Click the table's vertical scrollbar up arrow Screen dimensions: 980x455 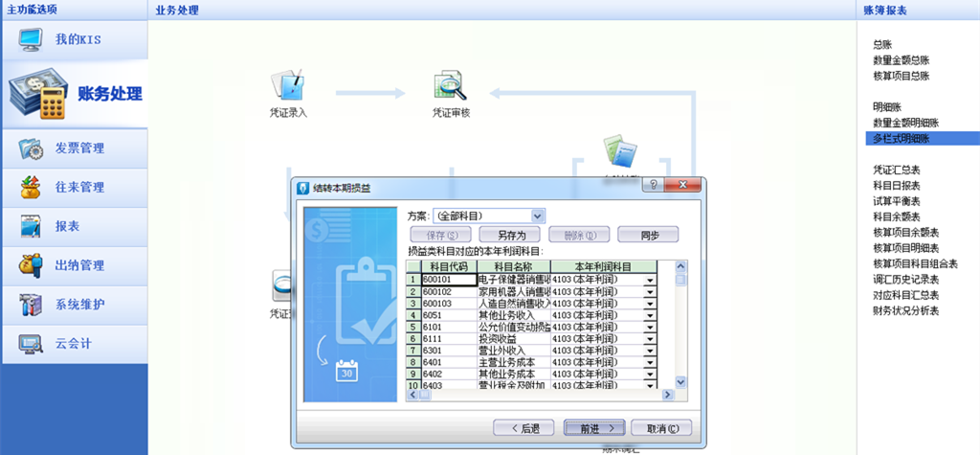[680, 266]
